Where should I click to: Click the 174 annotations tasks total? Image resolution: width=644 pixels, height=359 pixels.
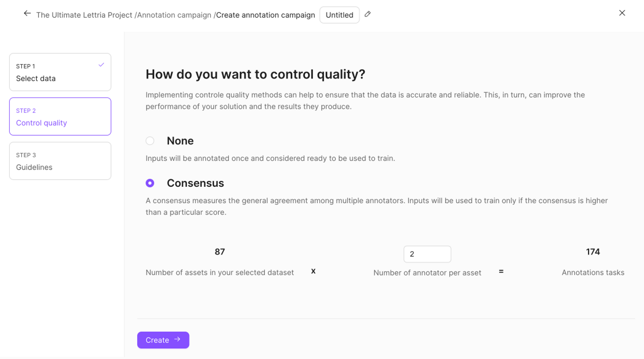click(x=593, y=252)
